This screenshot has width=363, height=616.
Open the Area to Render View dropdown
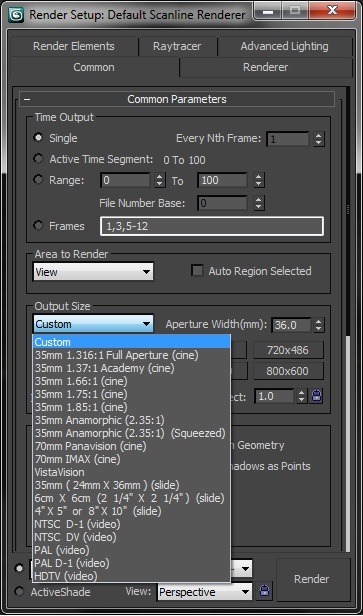pyautogui.click(x=93, y=271)
